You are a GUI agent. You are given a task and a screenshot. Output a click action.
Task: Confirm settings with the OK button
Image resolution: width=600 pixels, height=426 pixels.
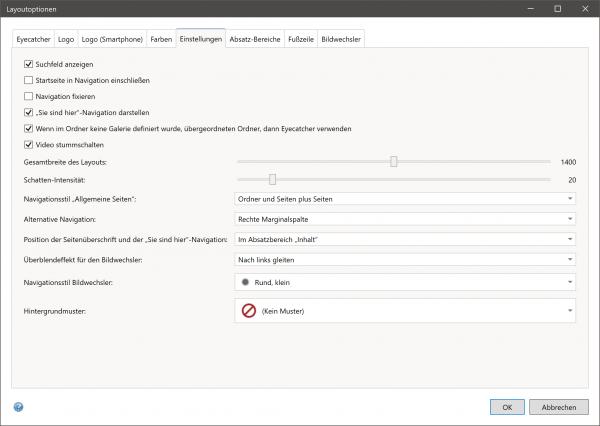507,407
